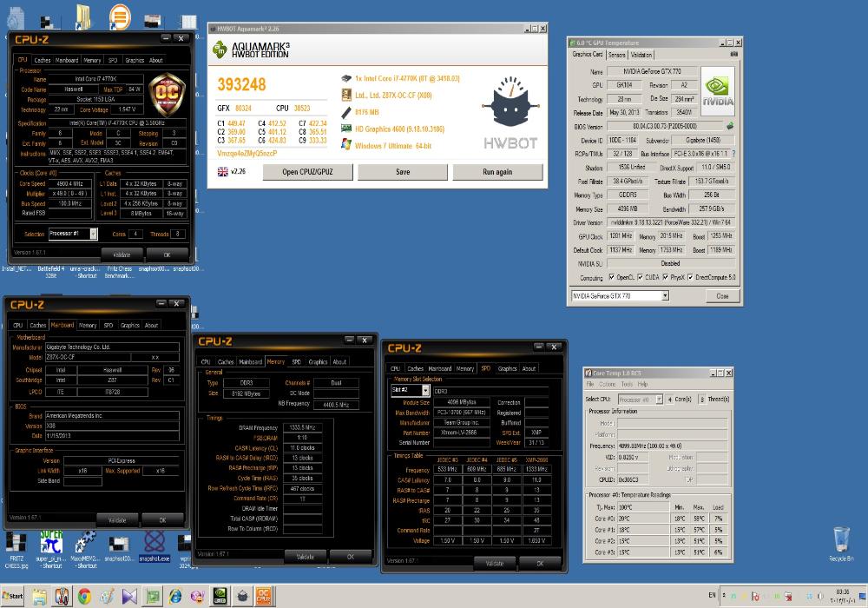The height and width of the screenshot is (608, 868).
Task: Select the MaxxMEM2 shortcut desktop icon
Action: [86, 550]
